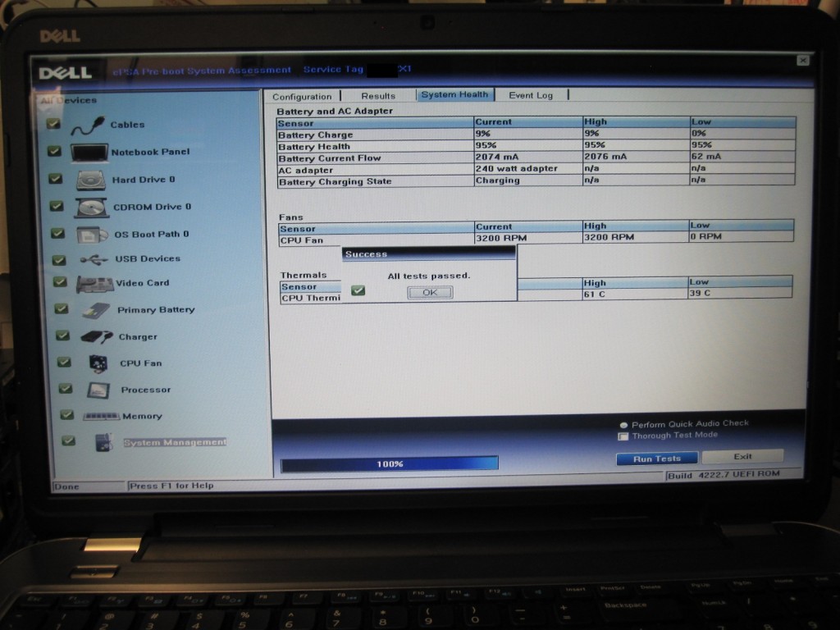This screenshot has width=840, height=630.
Task: Uncheck the System Management checkbox
Action: 68,441
